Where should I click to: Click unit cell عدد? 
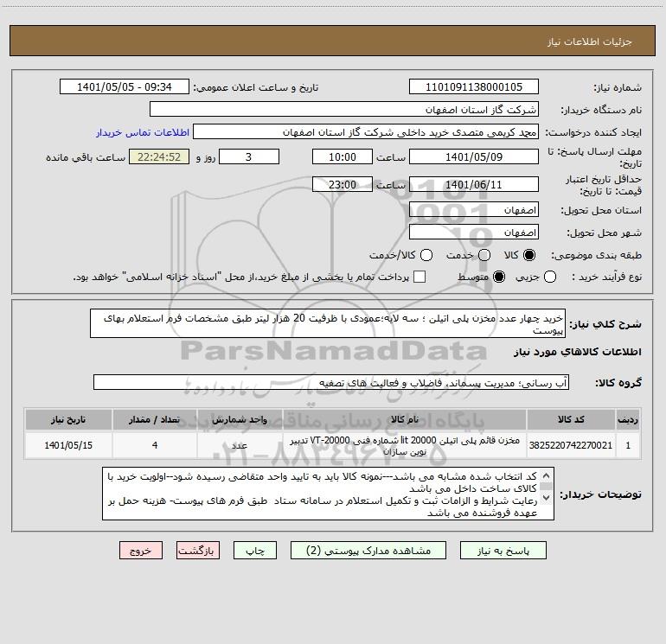(x=240, y=445)
